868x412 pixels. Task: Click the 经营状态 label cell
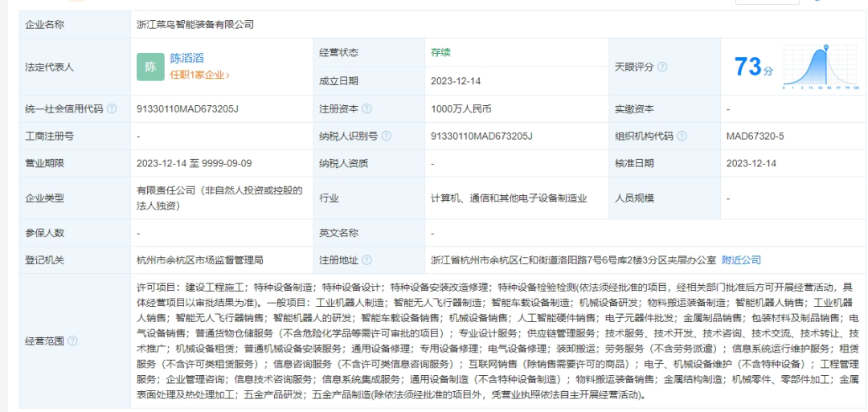(x=369, y=52)
